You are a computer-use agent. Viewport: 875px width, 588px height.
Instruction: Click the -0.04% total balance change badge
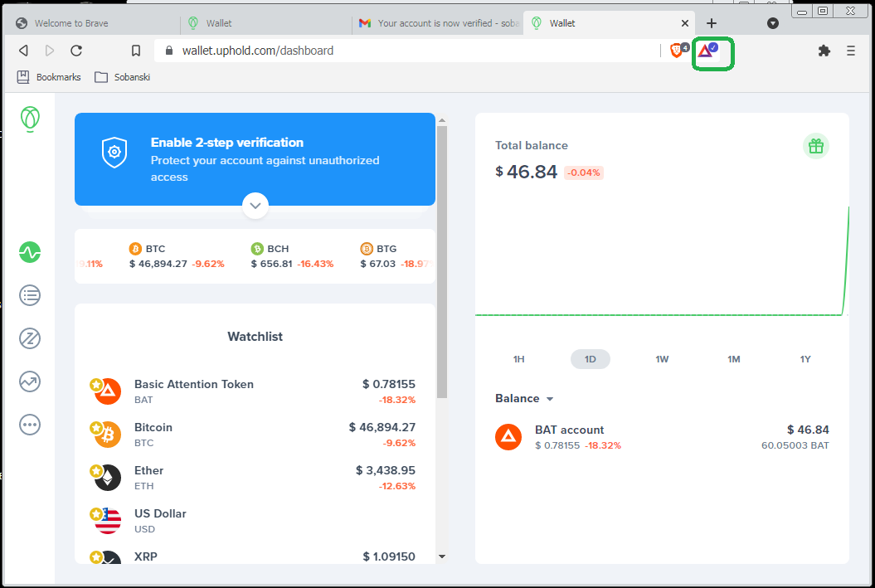coord(584,173)
